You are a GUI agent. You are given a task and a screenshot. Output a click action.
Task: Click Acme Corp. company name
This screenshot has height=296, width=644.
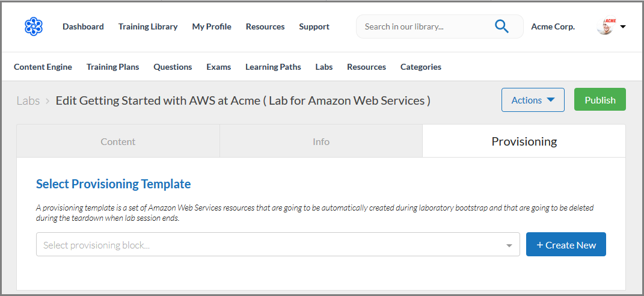click(553, 26)
